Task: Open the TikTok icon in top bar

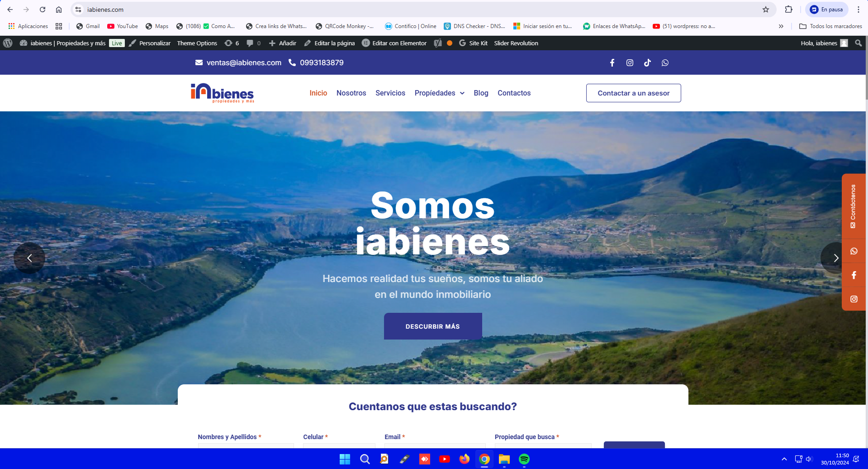Action: 647,63
